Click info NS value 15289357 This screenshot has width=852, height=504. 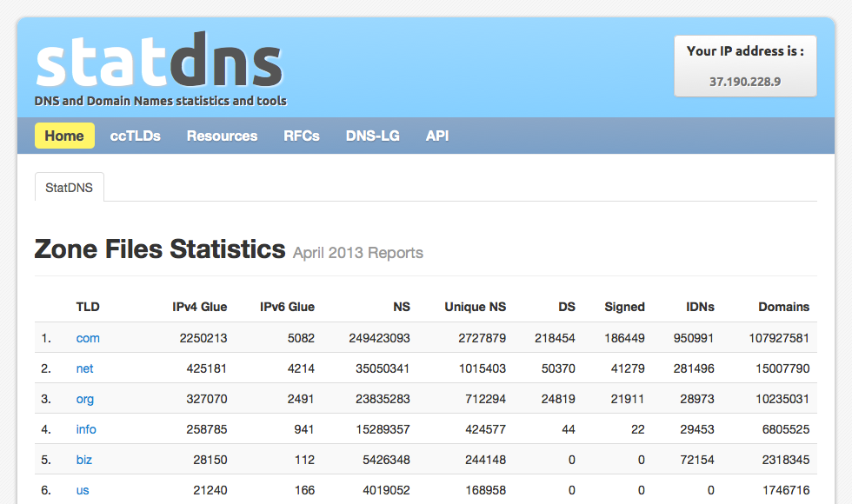click(383, 429)
